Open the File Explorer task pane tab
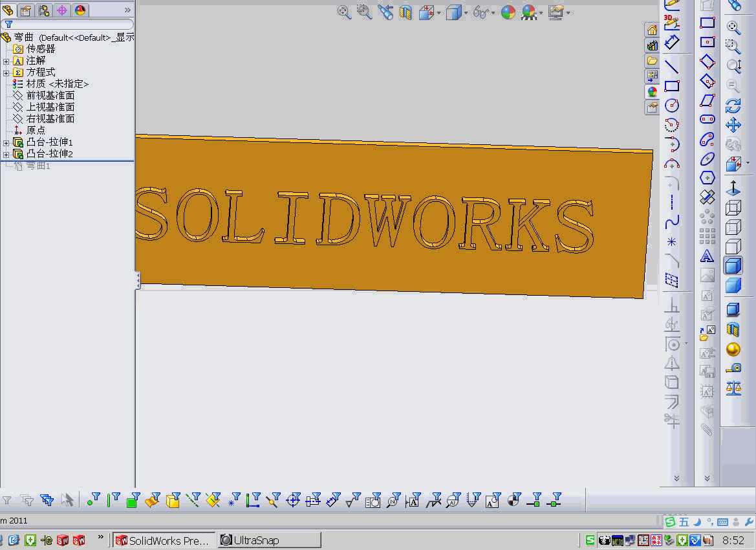The image size is (756, 550). pyautogui.click(x=652, y=61)
